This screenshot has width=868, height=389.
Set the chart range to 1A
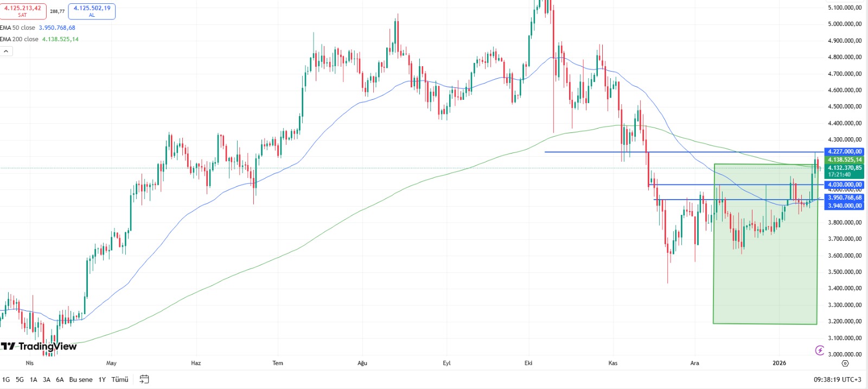point(33,380)
